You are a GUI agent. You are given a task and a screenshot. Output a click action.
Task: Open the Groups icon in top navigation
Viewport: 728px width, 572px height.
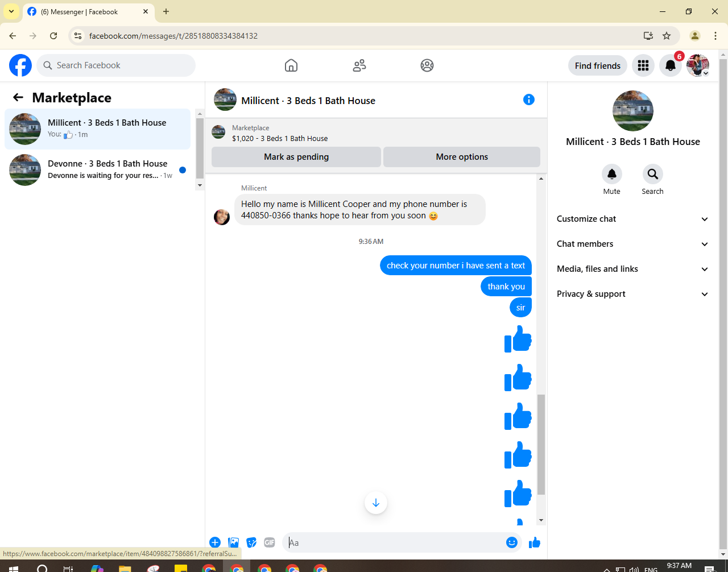tap(427, 65)
